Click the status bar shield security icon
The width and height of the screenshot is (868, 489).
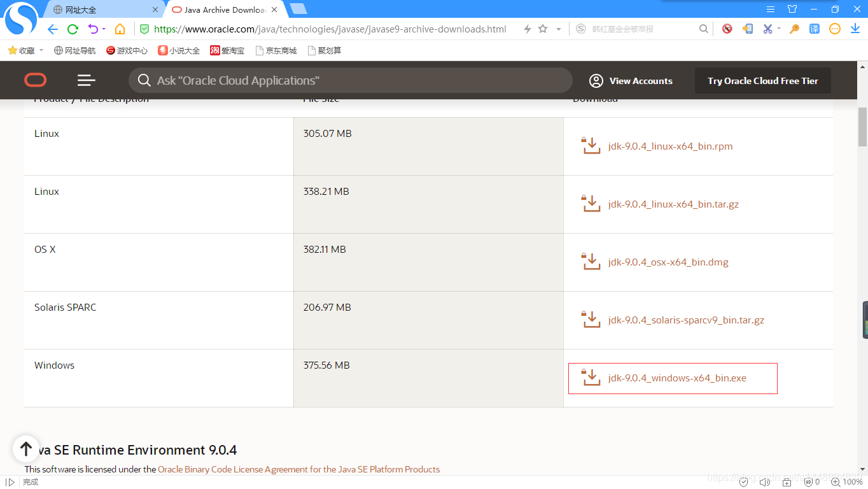pos(743,482)
